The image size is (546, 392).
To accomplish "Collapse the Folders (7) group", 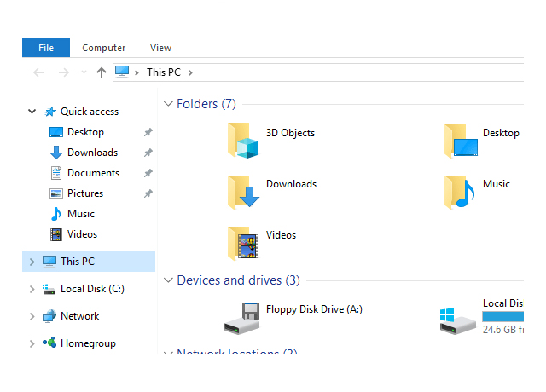I will tap(168, 104).
